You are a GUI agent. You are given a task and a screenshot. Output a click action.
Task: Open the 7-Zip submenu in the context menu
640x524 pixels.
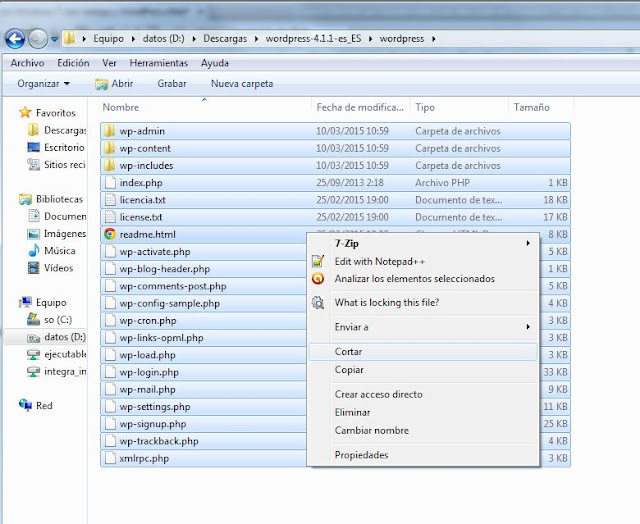423,244
